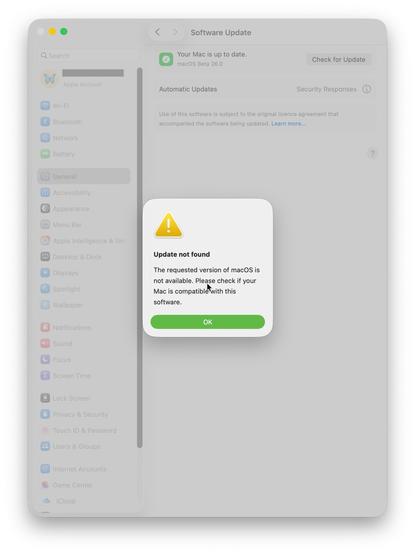The image size is (415, 554).
Task: Open the Wi-Fi settings icon
Action: (x=45, y=105)
